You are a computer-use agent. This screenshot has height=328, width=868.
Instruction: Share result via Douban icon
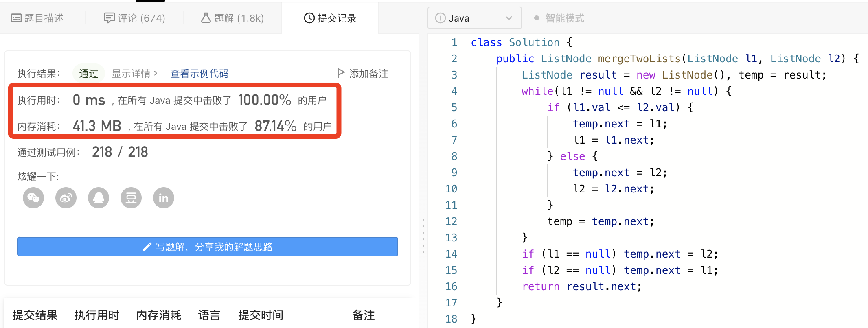click(x=131, y=198)
